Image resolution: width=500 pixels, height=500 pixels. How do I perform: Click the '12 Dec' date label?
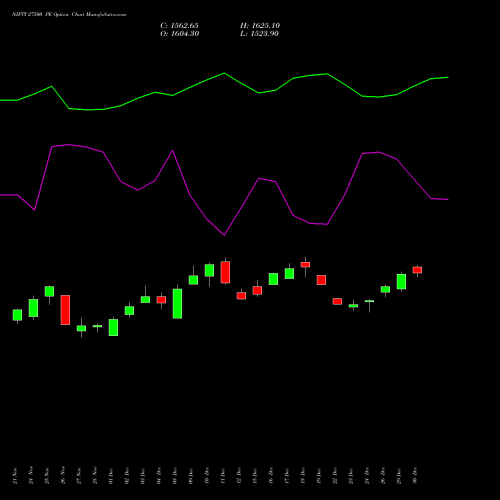pos(239,476)
